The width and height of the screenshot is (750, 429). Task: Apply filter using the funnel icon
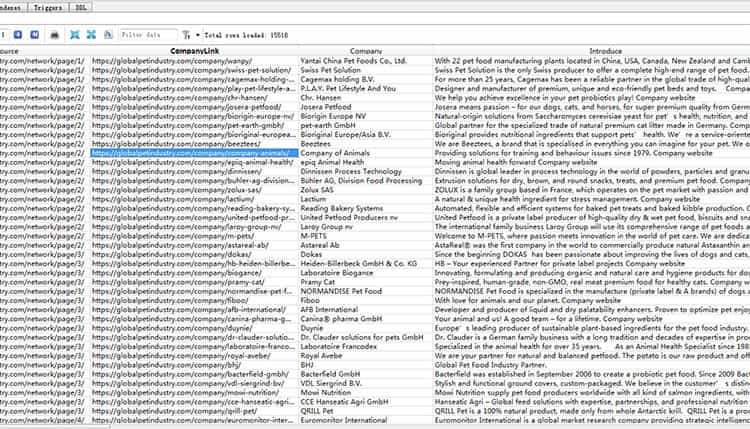coord(187,35)
